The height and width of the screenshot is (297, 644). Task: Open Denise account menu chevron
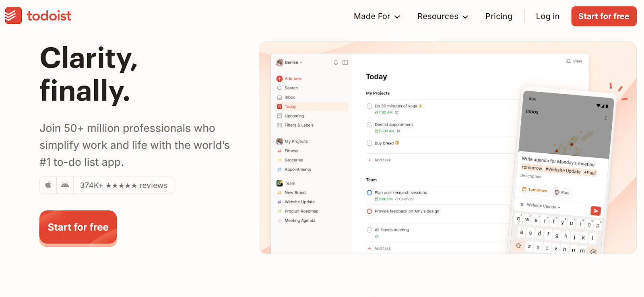coord(301,62)
